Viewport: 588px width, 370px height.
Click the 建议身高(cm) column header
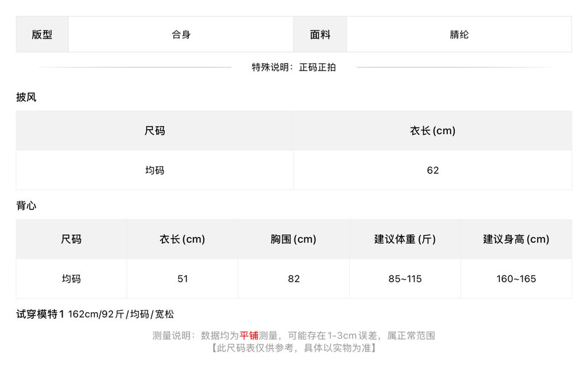(516, 239)
